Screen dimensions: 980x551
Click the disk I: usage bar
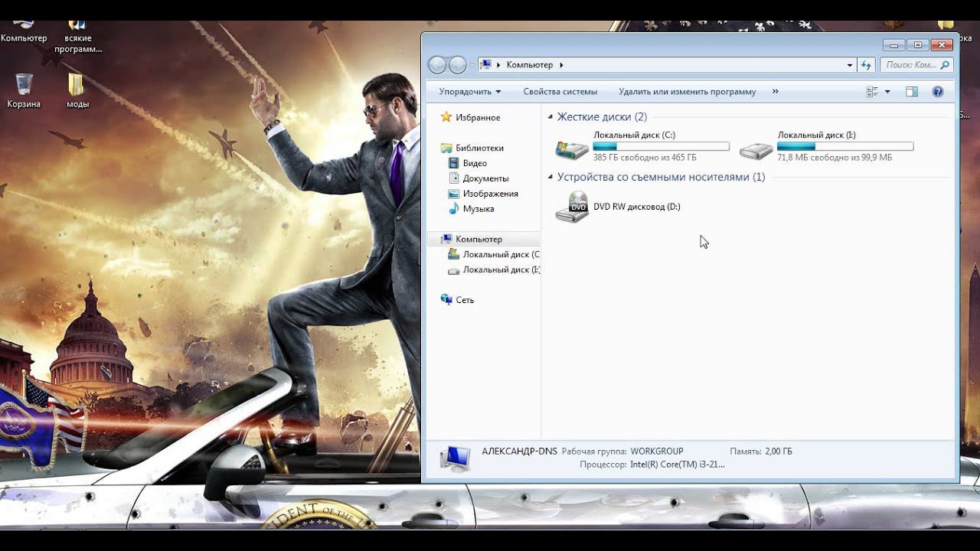point(845,146)
